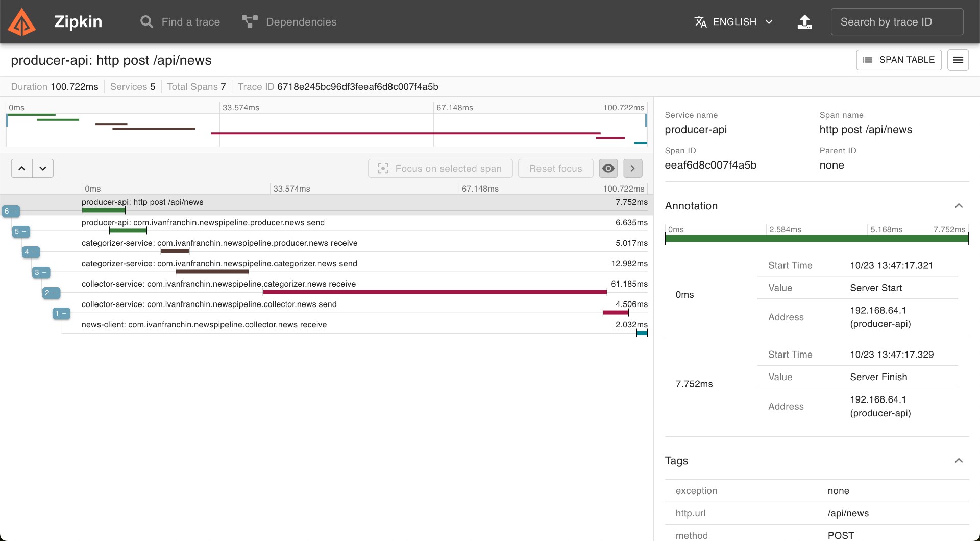Click the Reset focus button
Image resolution: width=980 pixels, height=541 pixels.
555,169
